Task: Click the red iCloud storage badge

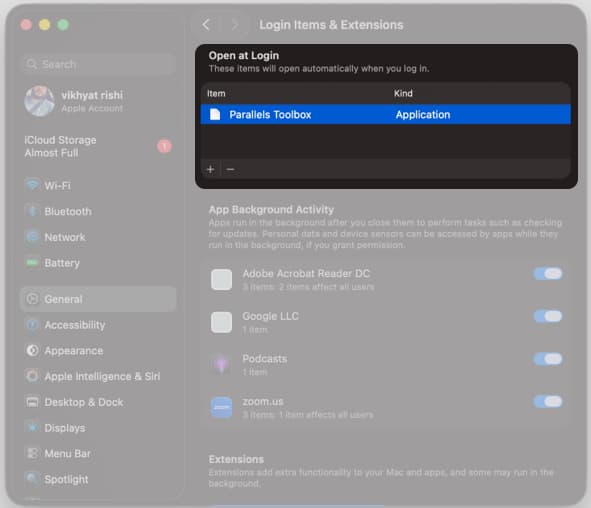Action: [x=164, y=146]
